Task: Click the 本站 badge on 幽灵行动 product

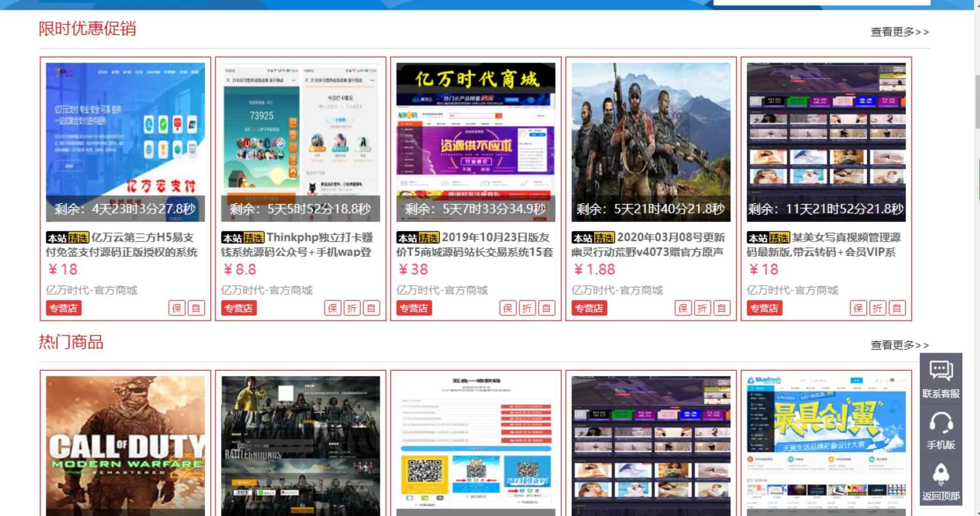Action: point(583,238)
